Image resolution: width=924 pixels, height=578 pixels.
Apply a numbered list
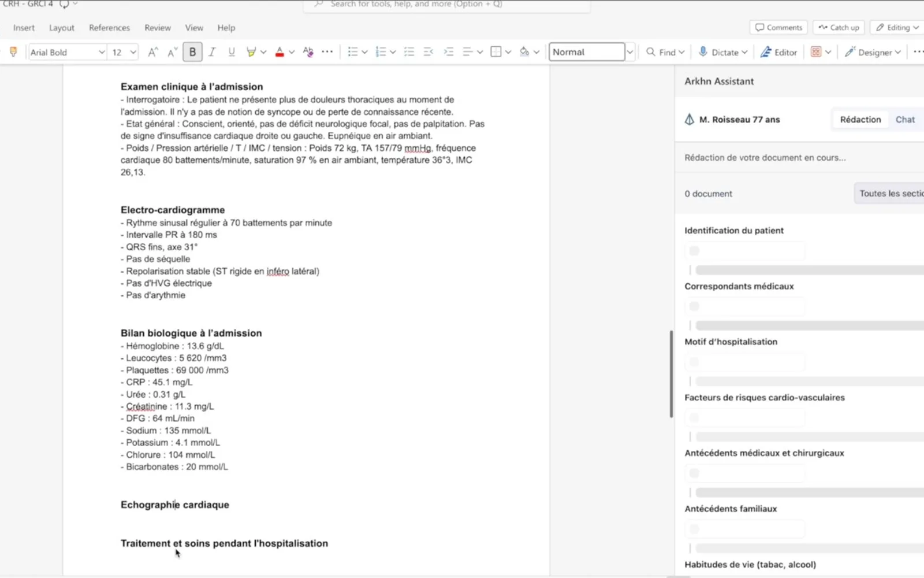tap(381, 52)
